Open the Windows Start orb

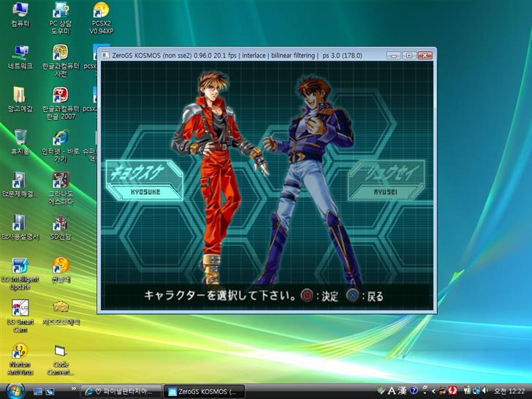point(15,391)
